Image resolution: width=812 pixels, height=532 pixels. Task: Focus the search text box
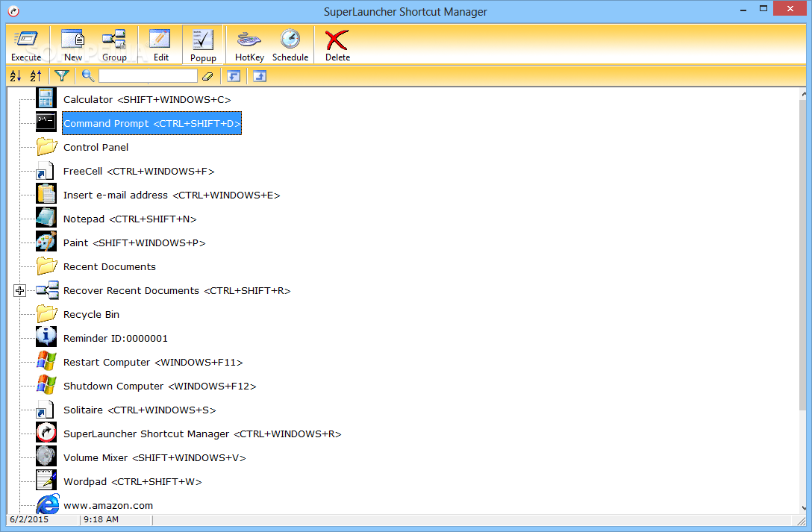(148, 76)
